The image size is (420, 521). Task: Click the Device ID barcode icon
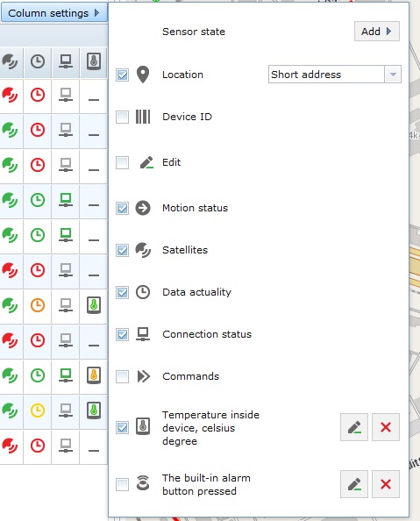(x=143, y=117)
